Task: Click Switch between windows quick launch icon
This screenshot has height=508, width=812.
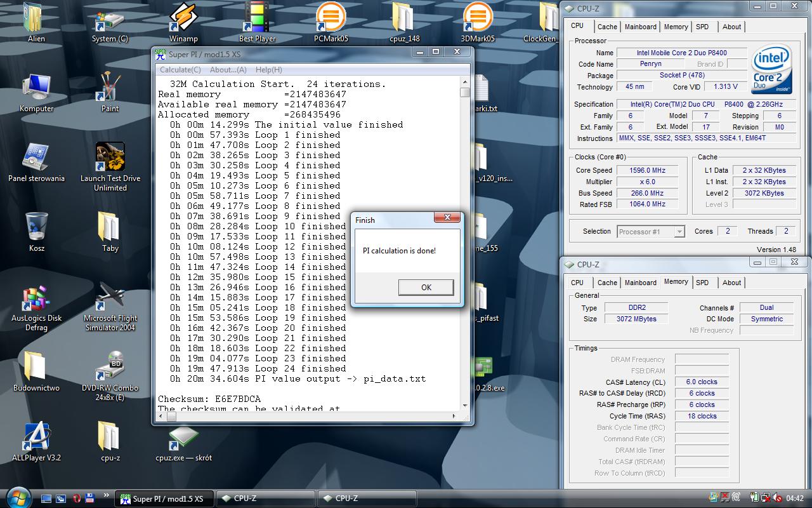Action: (61, 498)
